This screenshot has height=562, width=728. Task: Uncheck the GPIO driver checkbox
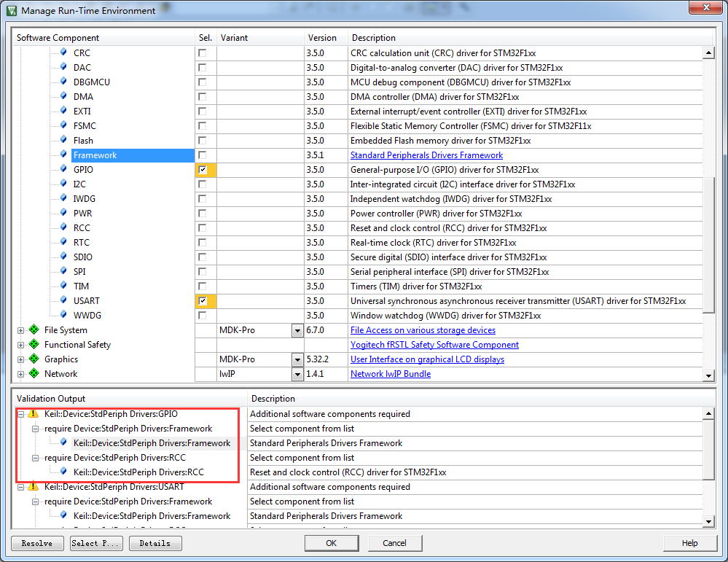coord(203,170)
